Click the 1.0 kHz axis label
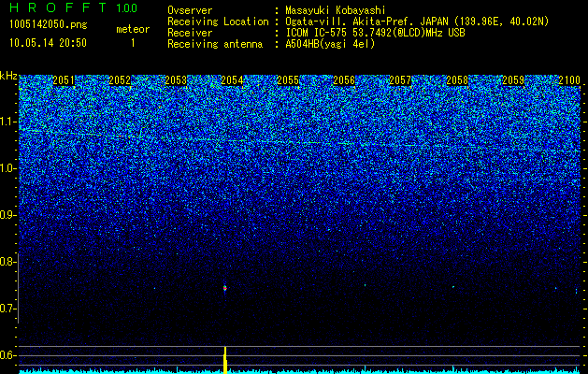Image resolution: width=588 pixels, height=374 pixels. tap(8, 168)
